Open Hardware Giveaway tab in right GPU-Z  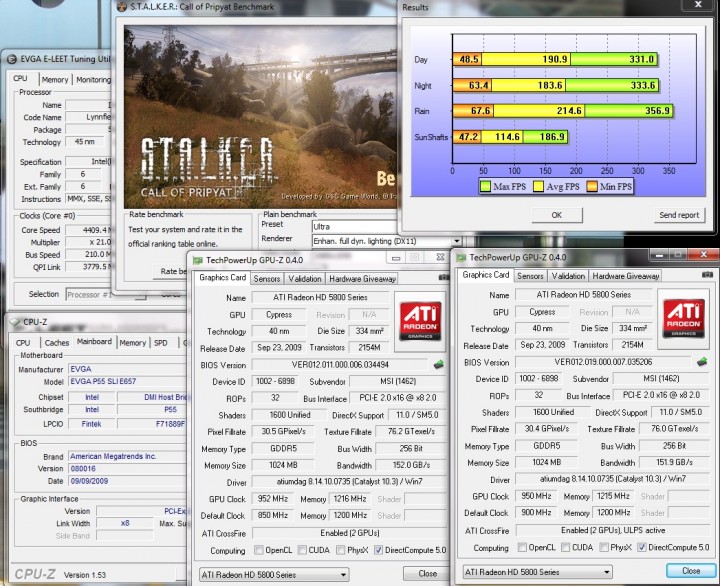point(625,276)
